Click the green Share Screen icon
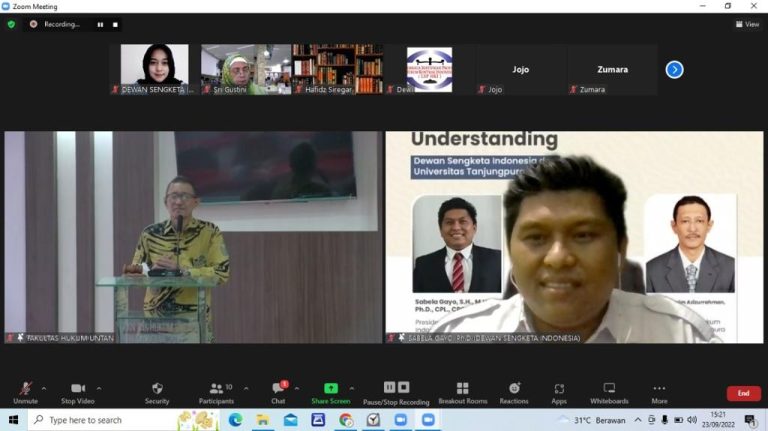Viewport: 768px width, 431px height. coord(330,388)
